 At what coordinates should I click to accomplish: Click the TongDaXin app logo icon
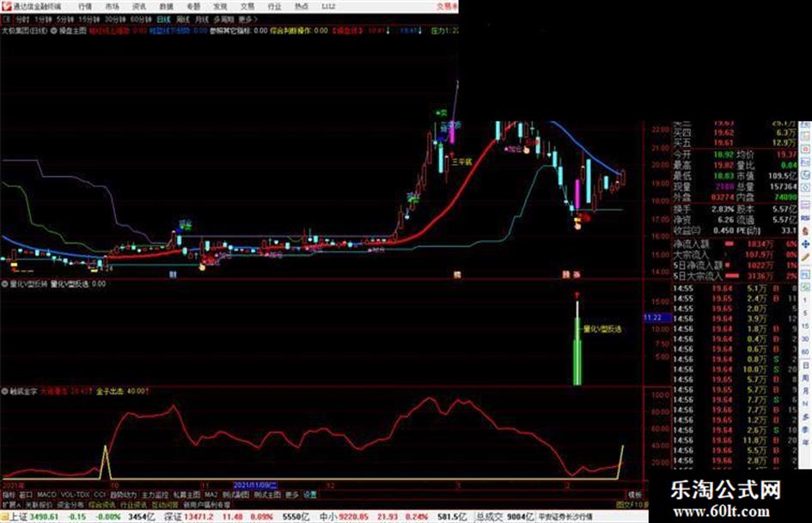pos(6,6)
